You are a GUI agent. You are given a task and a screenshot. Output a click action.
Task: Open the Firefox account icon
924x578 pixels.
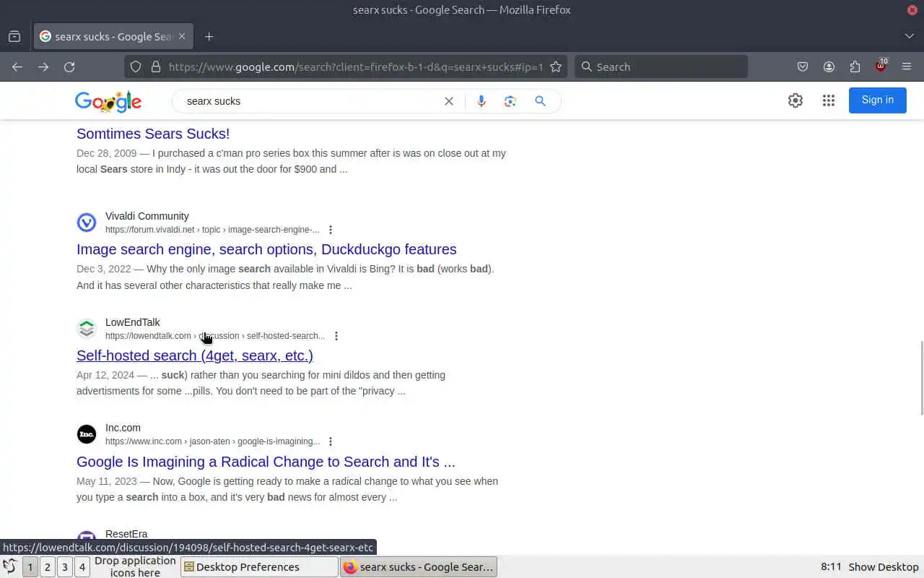pyautogui.click(x=829, y=66)
